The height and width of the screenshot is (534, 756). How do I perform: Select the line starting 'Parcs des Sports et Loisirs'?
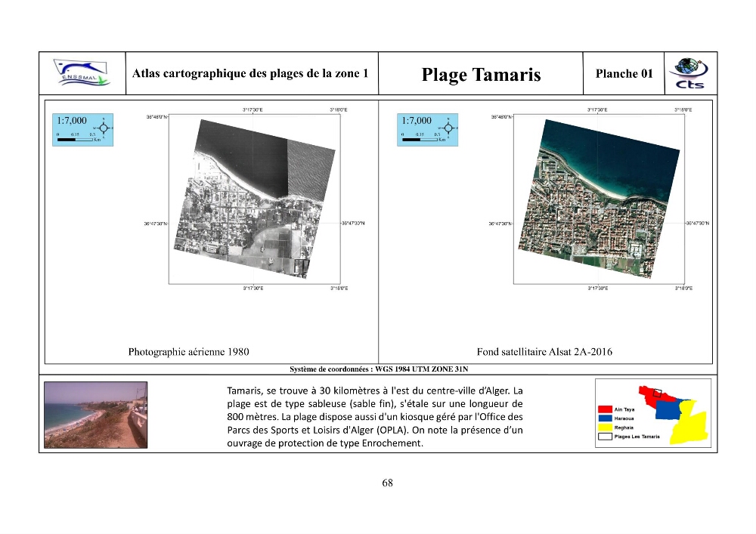[x=375, y=430]
